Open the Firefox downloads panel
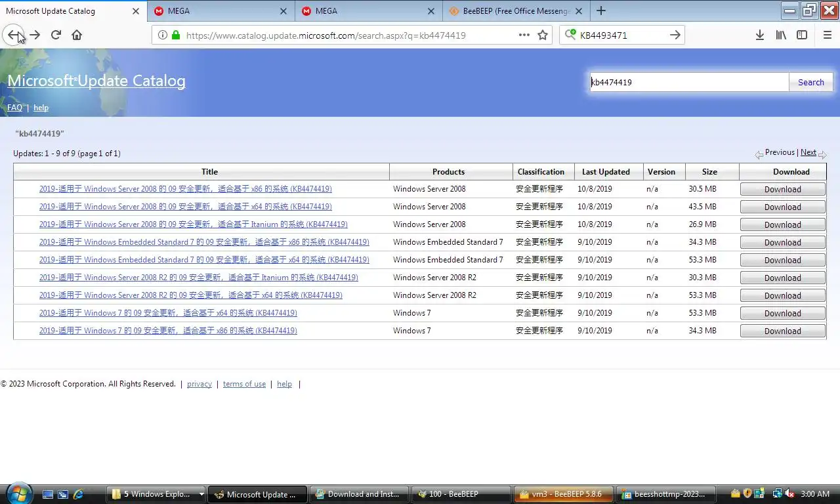The width and height of the screenshot is (840, 504). point(759,35)
